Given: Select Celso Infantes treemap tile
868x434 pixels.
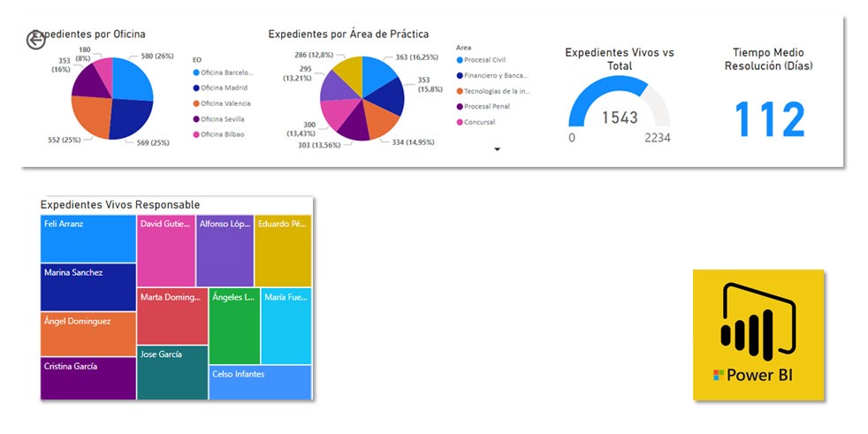Looking at the screenshot, I should click(261, 382).
